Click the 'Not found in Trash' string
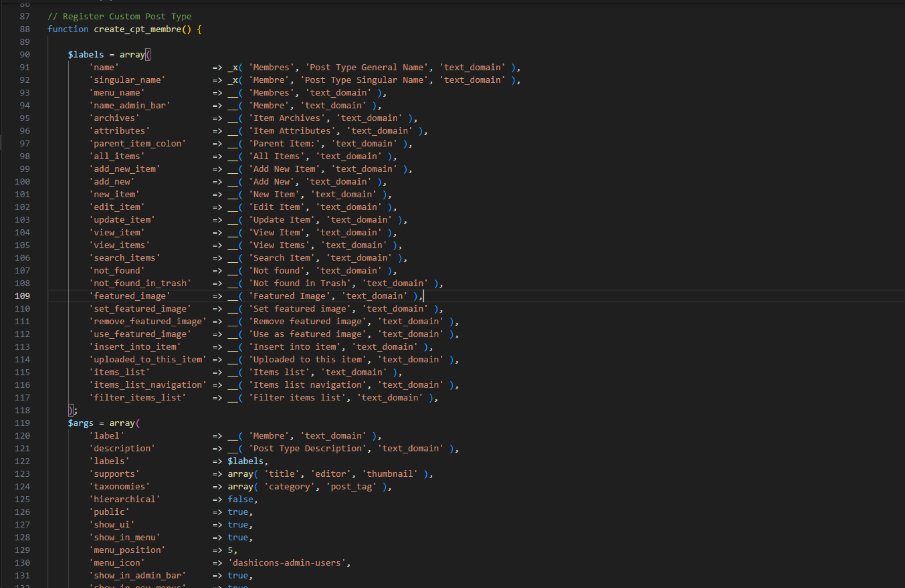Viewport: 905px width, 588px height. tap(299, 283)
